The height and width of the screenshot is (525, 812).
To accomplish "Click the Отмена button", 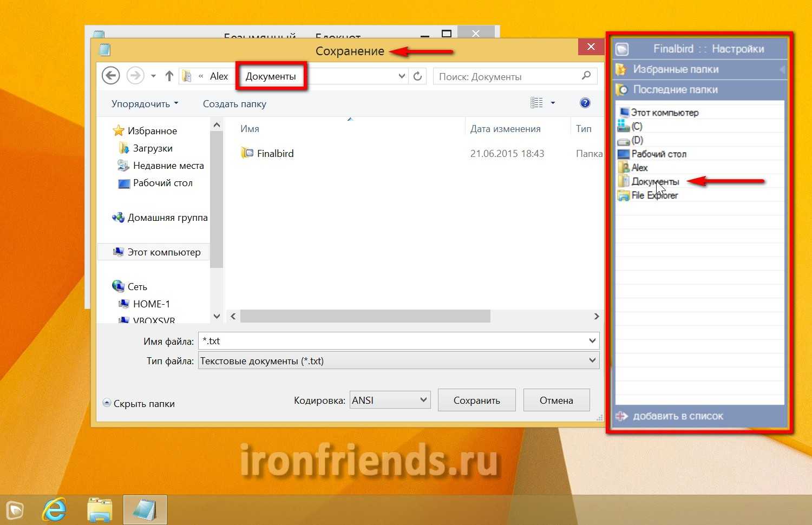I will [556, 401].
